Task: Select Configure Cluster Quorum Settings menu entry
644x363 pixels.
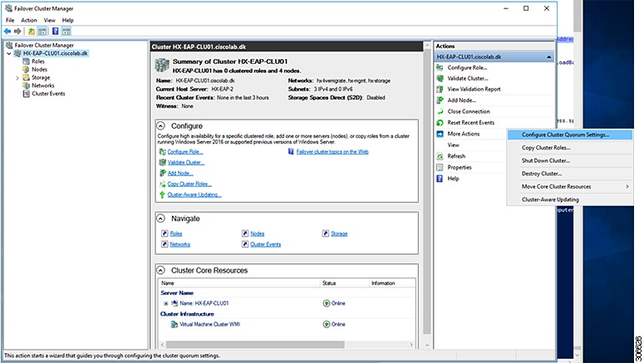Action: (565, 135)
